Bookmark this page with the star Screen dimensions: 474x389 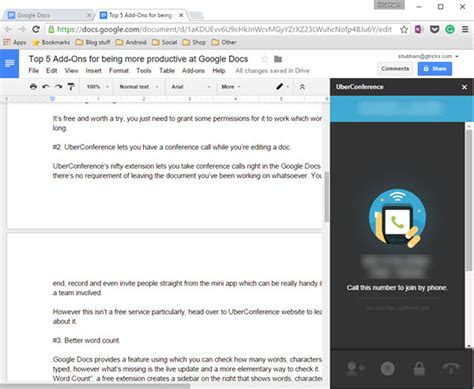coord(404,29)
